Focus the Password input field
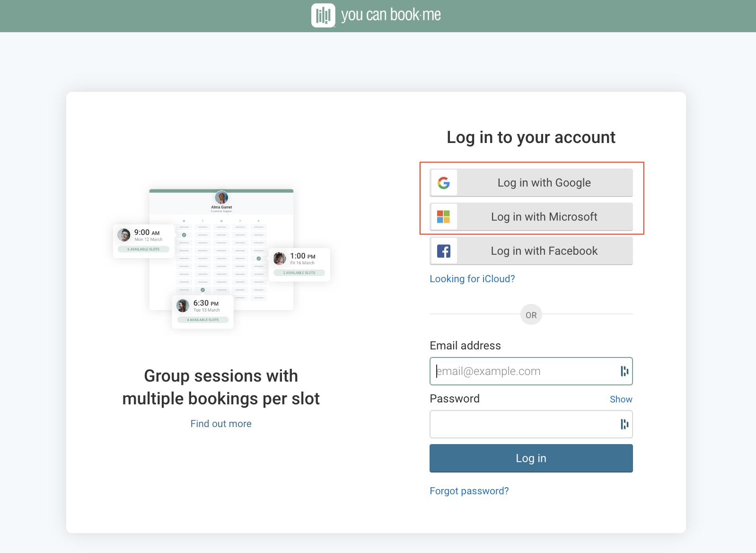This screenshot has width=756, height=553. (x=531, y=424)
